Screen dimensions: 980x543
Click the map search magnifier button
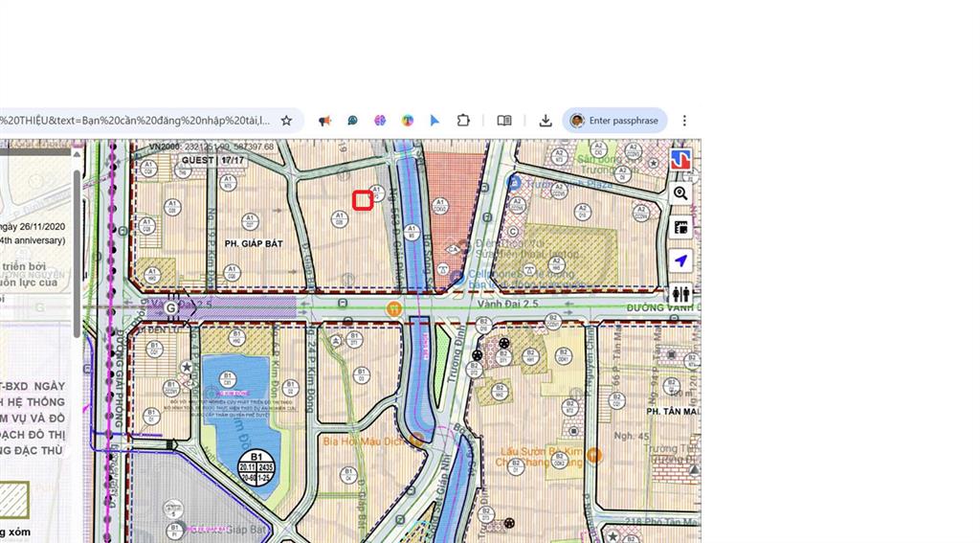pos(680,193)
